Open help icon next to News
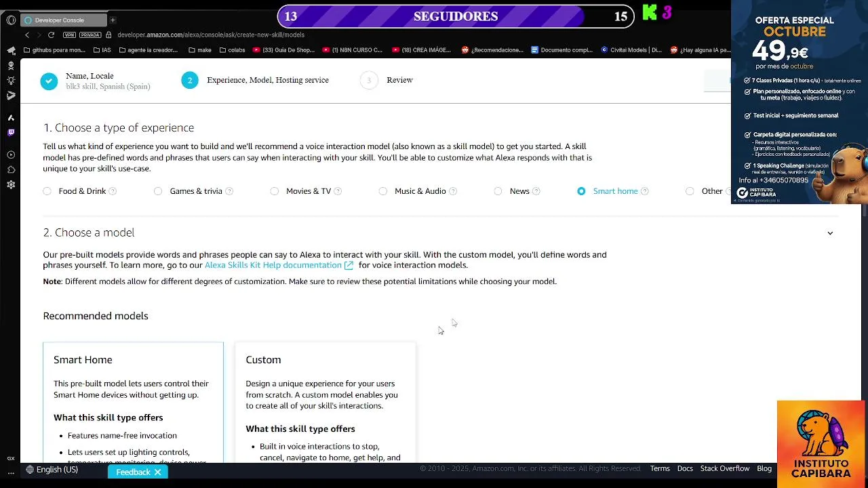Screen dimensions: 868x488 click(x=536, y=191)
